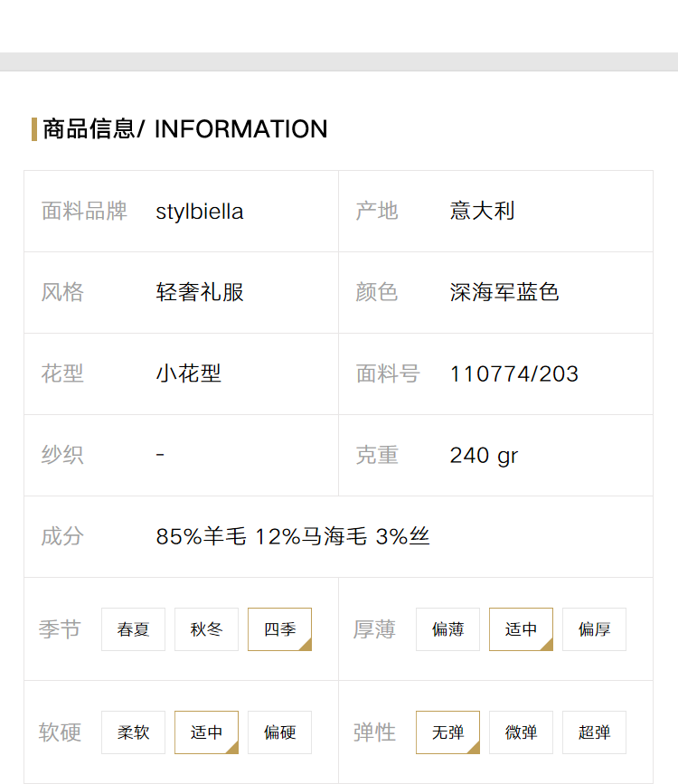Select 适中 softness option
Screen dimensions: 678x784
coord(206,732)
